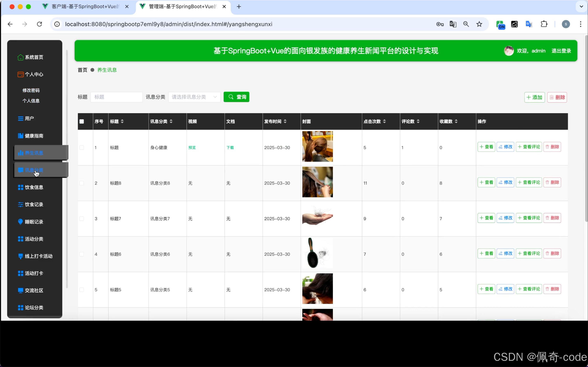588x367 pixels.
Task: Click 退出登录 to log out
Action: click(561, 51)
